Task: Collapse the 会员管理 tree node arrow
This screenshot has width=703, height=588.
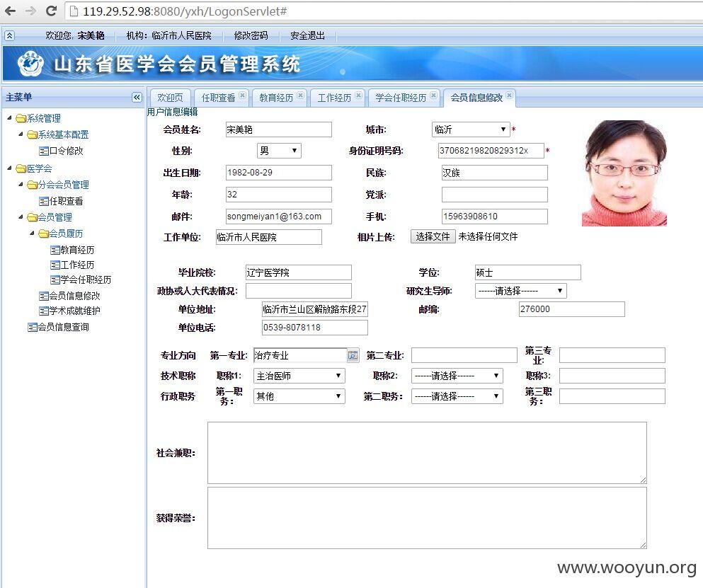Action: pyautogui.click(x=21, y=217)
